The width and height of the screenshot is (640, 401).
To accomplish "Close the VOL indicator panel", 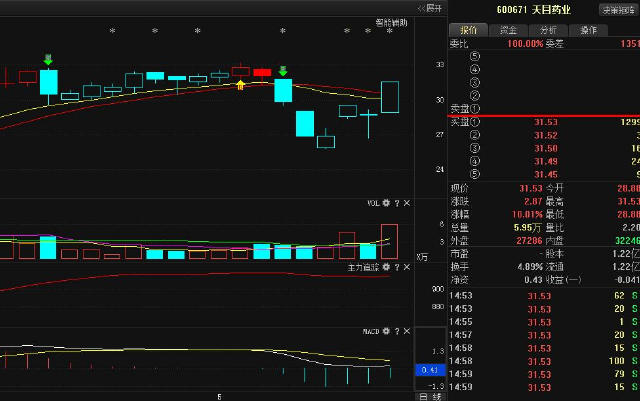I will pos(407,203).
